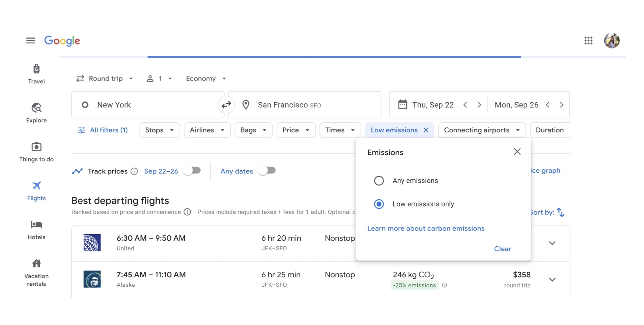Screen dimensions: 644x325
Task: Expand the Airlines filter dropdown
Action: 207,130
